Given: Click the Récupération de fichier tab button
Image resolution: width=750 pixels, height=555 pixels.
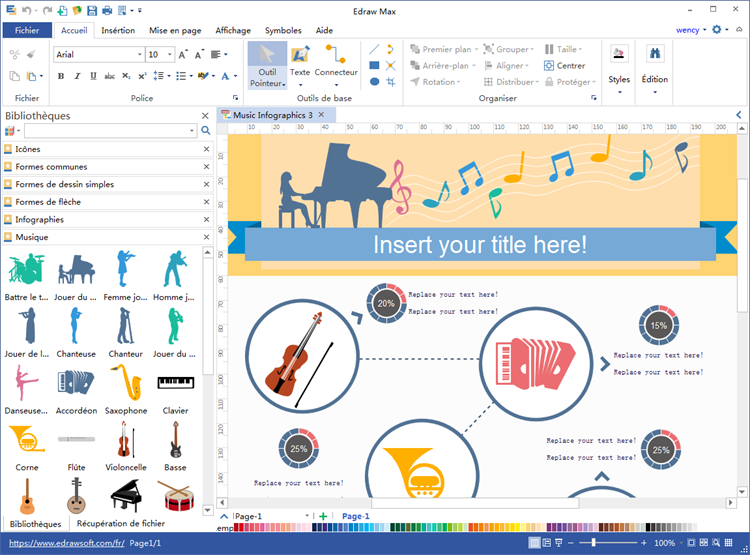Looking at the screenshot, I should [x=120, y=523].
